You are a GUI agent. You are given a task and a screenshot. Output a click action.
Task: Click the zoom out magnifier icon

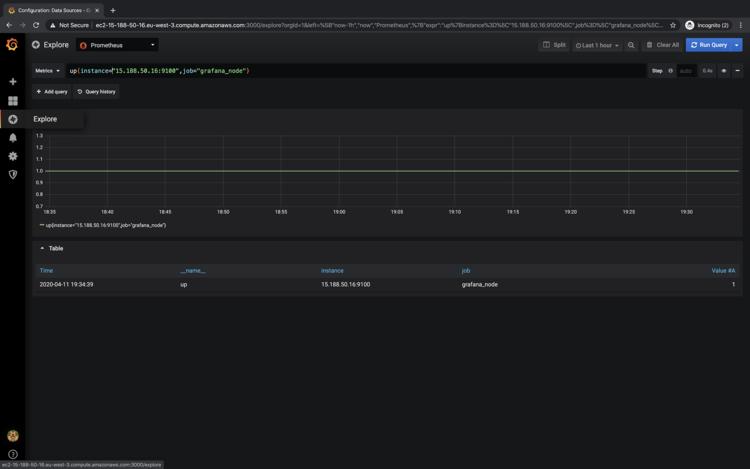tap(631, 45)
